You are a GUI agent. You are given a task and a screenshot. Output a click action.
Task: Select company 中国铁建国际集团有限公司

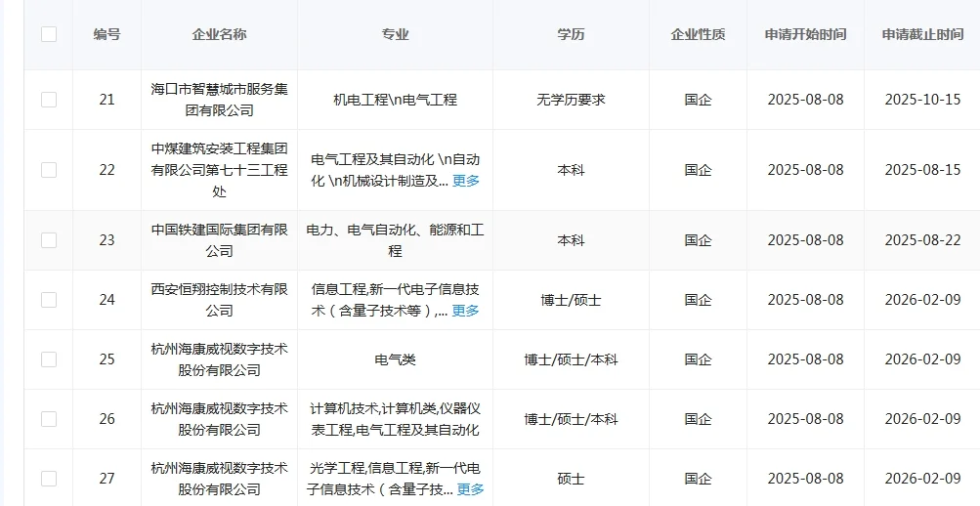coord(220,240)
